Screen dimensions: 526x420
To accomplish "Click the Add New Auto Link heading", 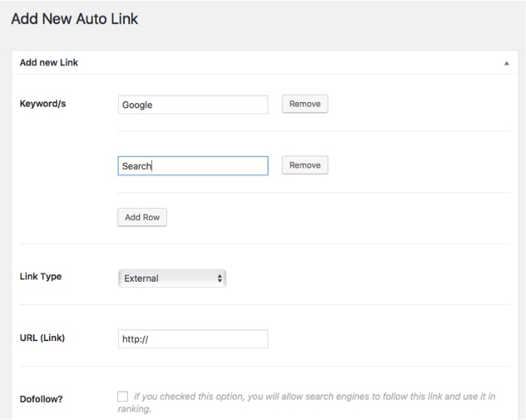I will coord(74,19).
